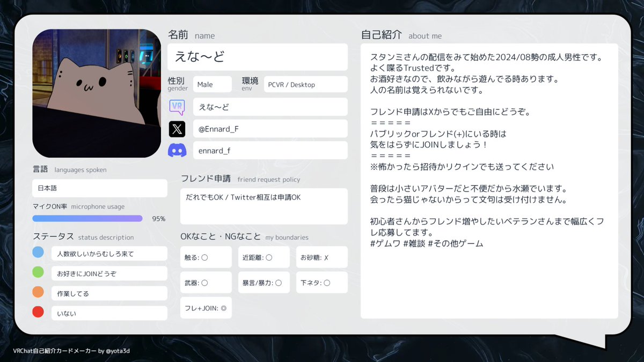Click the 'ennard_f' Discord username field
Viewport: 644px width, 362px height.
point(270,151)
